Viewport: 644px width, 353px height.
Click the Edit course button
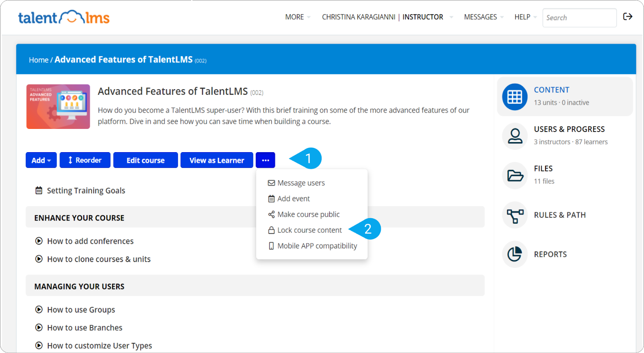(146, 160)
